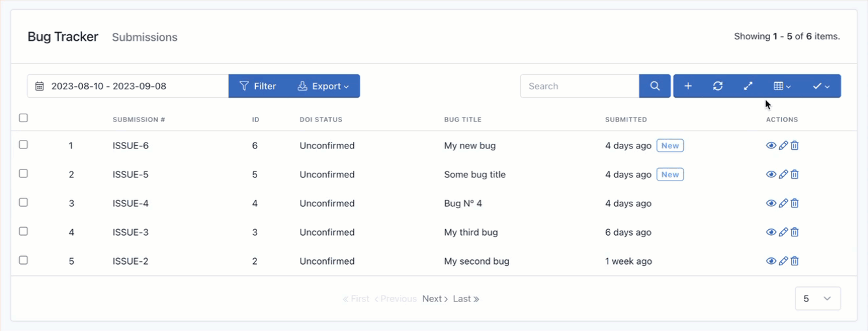Click the pencil icon for ISSUE-2
Screen dimensions: 868x331
[783, 261]
